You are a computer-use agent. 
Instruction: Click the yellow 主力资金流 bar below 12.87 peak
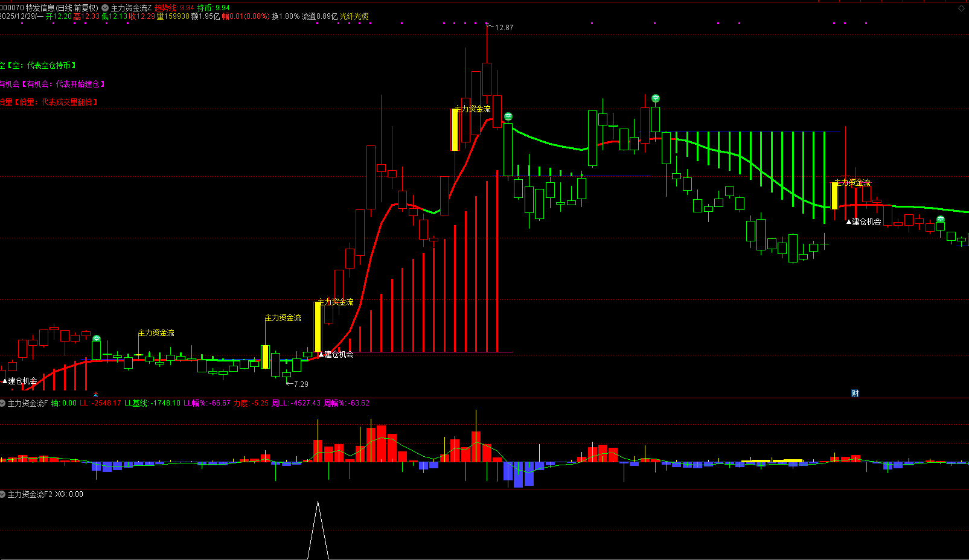(455, 130)
